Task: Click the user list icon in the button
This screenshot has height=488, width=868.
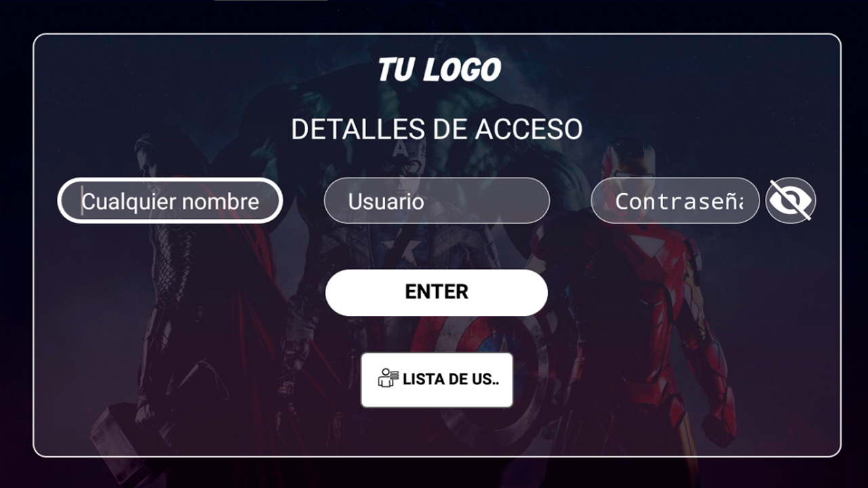Action: point(388,379)
